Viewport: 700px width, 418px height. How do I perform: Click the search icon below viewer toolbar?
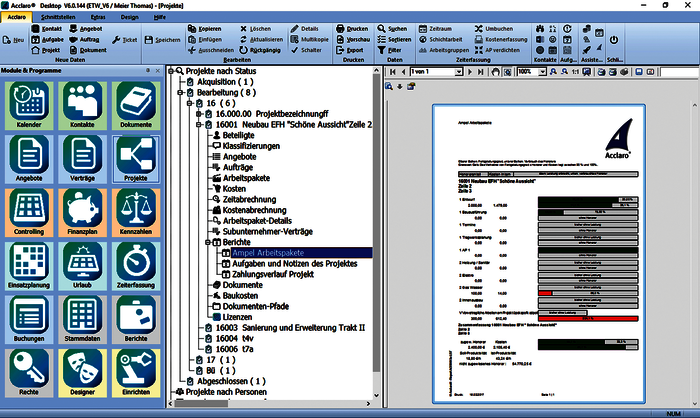pos(389,87)
